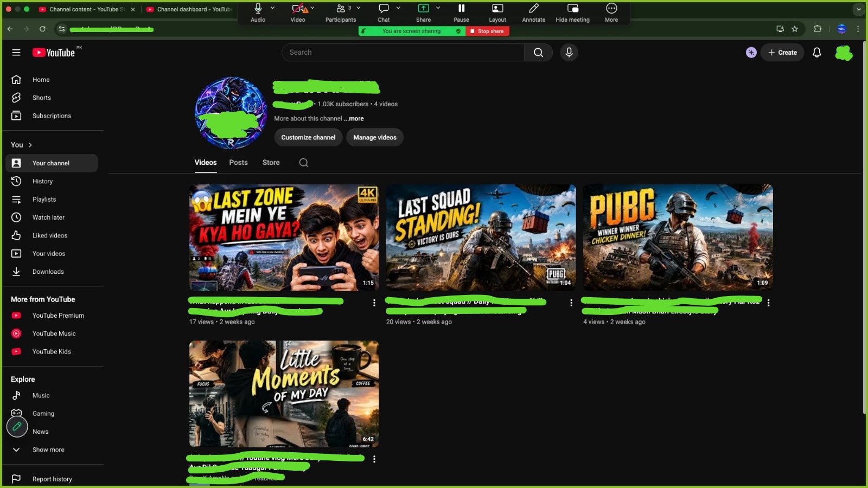Screen dimensions: 868x488
Task: Open the Little Moments of My Day thumbnail
Action: (x=284, y=394)
